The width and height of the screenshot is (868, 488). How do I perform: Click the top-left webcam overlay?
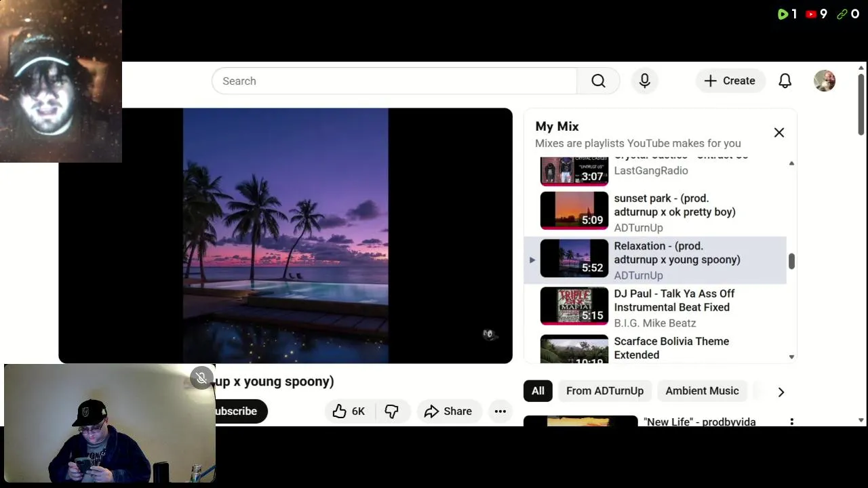pyautogui.click(x=61, y=81)
